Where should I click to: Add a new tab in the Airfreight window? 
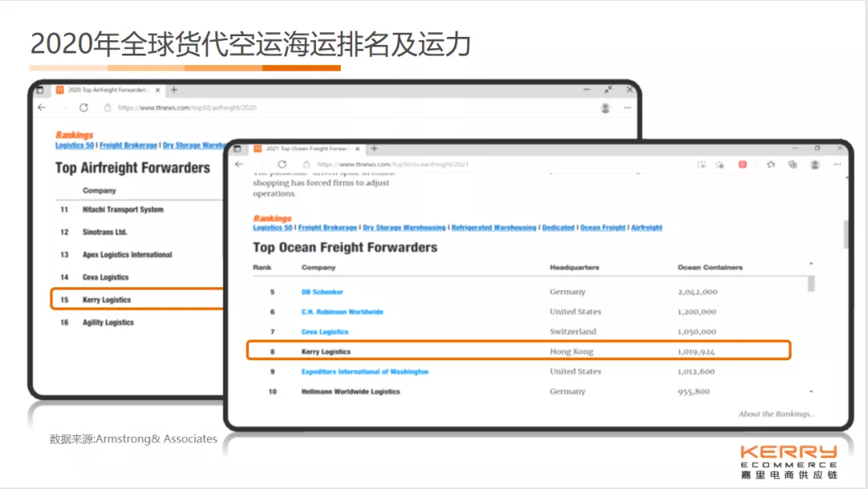pyautogui.click(x=174, y=90)
